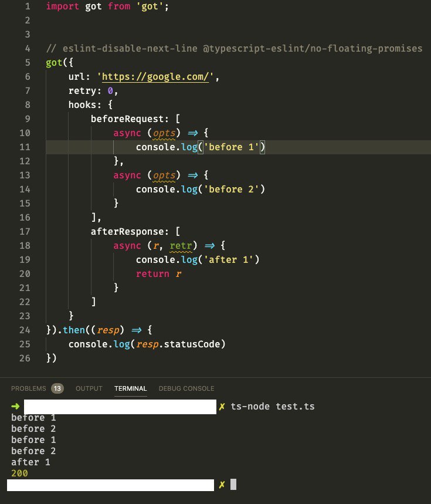This screenshot has height=504, width=431.
Task: Select the TERMINAL tab
Action: 130,388
